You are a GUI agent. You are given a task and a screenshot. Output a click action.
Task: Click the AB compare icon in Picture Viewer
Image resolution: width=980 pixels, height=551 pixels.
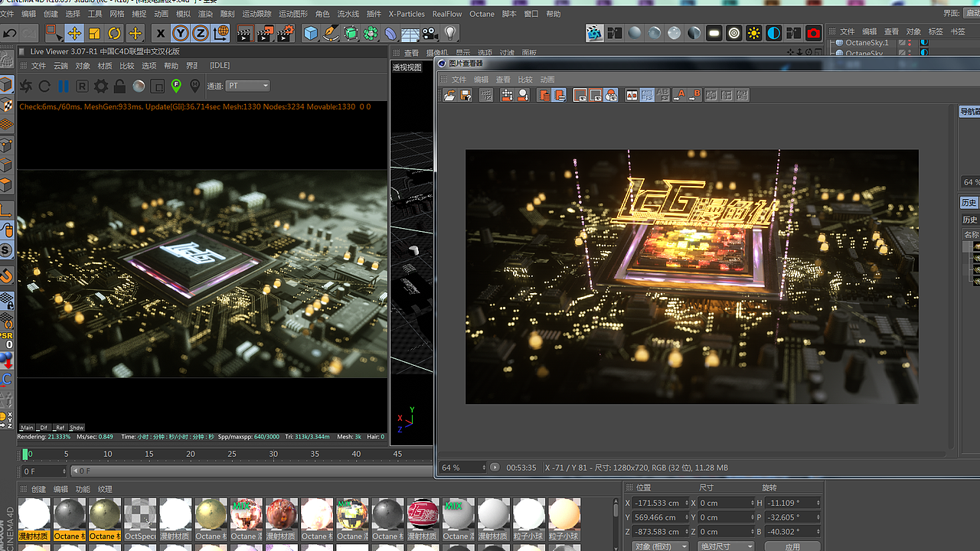[632, 95]
